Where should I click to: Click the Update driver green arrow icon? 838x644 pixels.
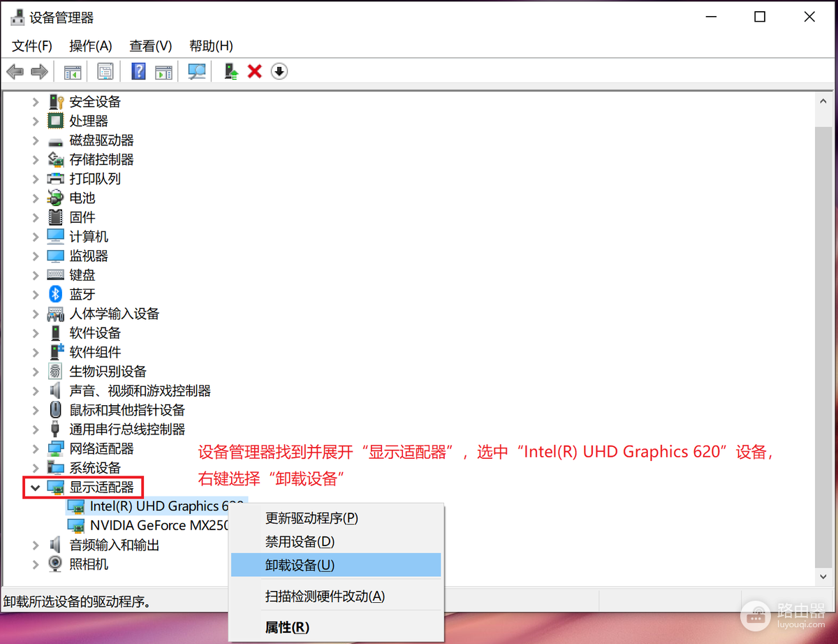[x=231, y=71]
